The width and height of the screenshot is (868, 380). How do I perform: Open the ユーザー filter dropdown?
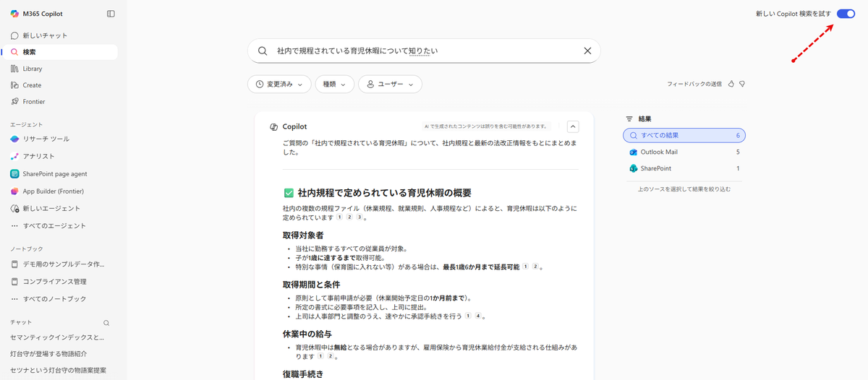(390, 85)
